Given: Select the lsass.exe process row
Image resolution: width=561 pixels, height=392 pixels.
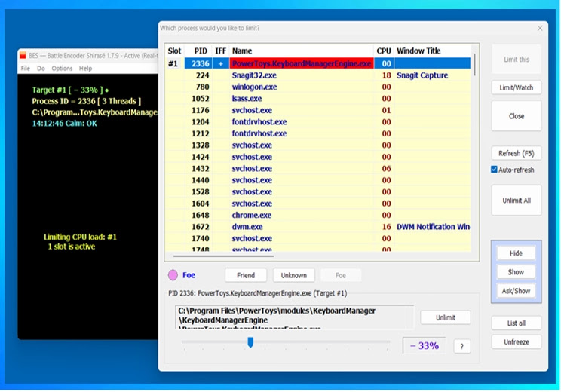Looking at the screenshot, I should 318,99.
